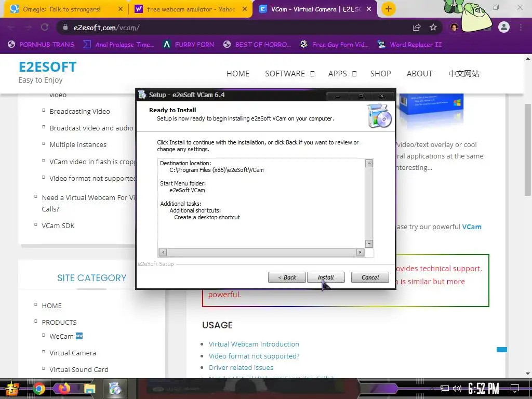Click the bold VCam link in paragraph
532x399 pixels.
472,227
